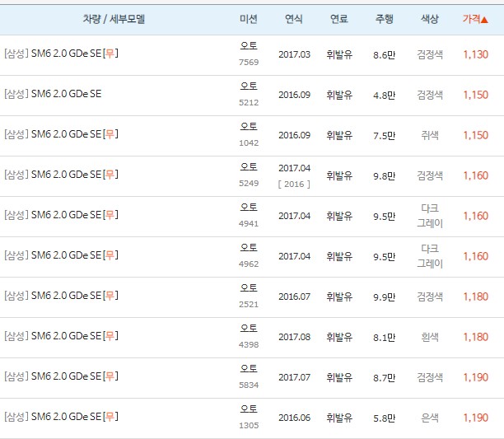Open the SM6 listing with 9.8만 mileage
This screenshot has width=504, height=439.
pos(61,175)
